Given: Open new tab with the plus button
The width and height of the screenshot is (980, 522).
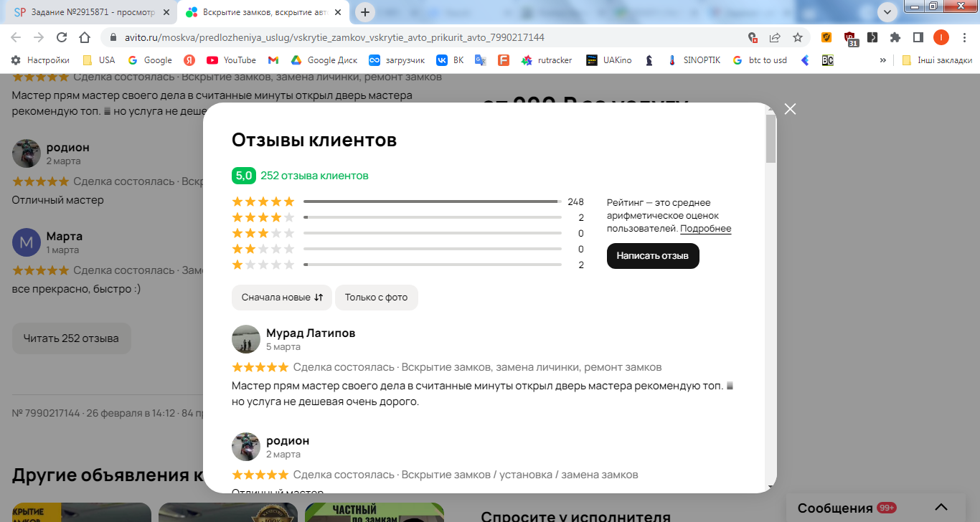Looking at the screenshot, I should [365, 12].
